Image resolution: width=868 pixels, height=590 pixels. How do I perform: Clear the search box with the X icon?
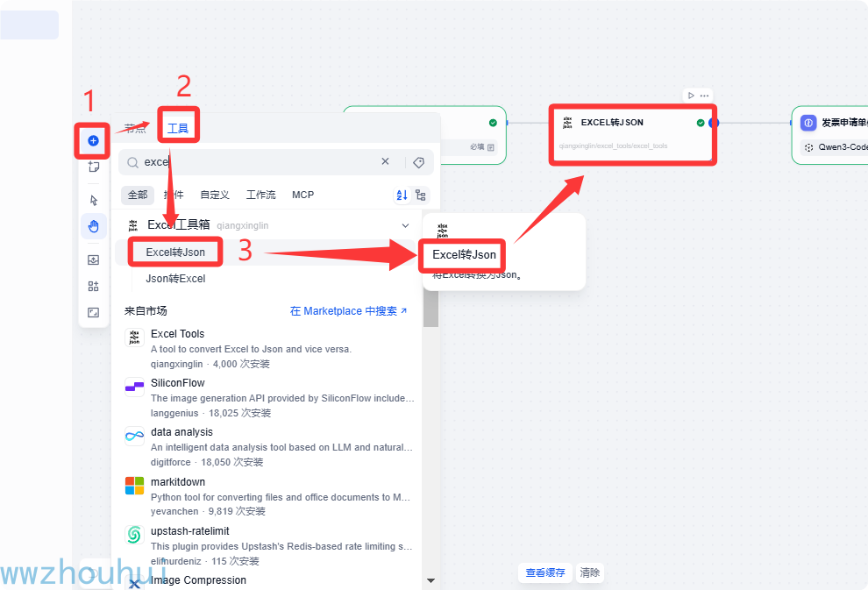385,161
